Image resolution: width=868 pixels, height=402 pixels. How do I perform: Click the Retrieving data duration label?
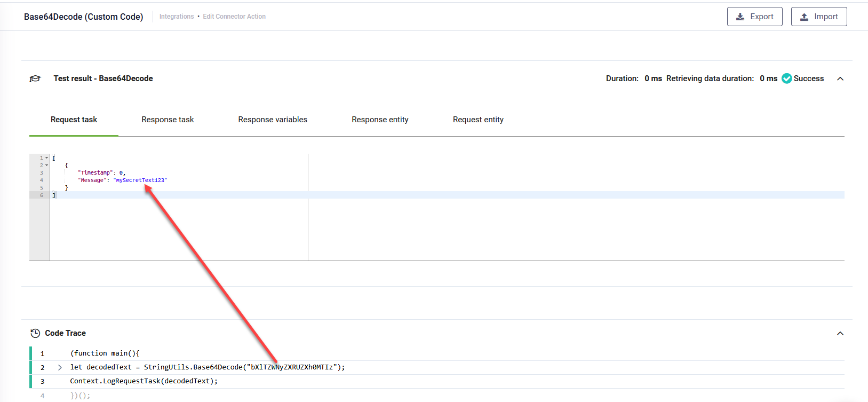click(710, 78)
